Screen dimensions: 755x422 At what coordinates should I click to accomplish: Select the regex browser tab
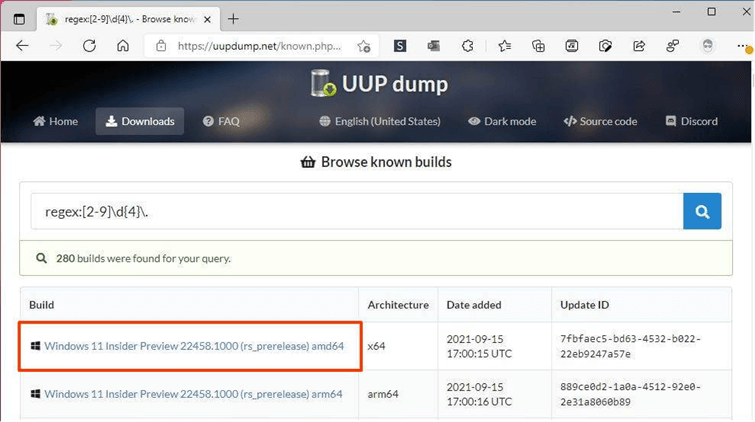pos(129,19)
